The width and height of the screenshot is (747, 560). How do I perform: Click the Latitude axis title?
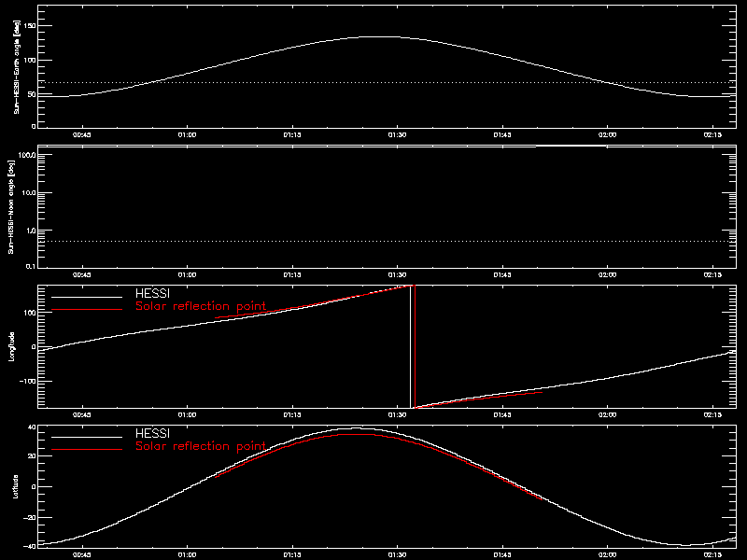pos(15,486)
